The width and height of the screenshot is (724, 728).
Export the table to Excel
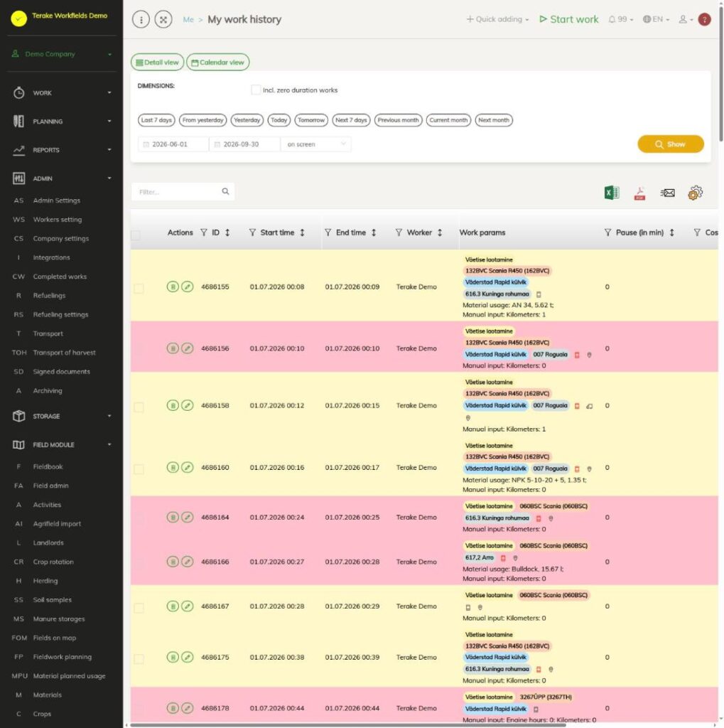click(x=612, y=192)
